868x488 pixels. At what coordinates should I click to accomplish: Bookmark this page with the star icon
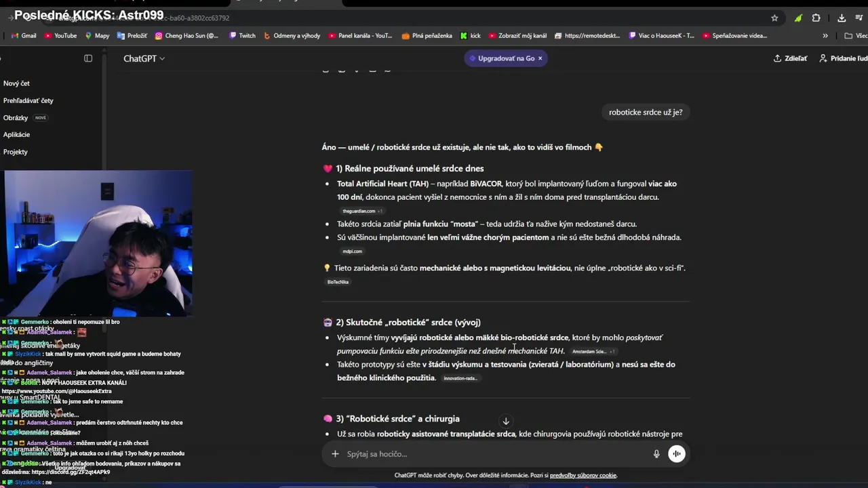774,18
